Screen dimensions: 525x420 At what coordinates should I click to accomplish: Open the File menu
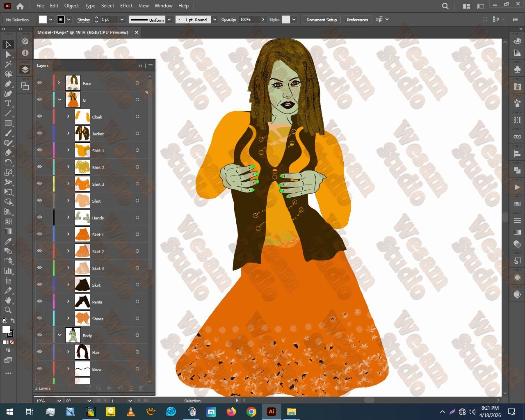[40, 6]
